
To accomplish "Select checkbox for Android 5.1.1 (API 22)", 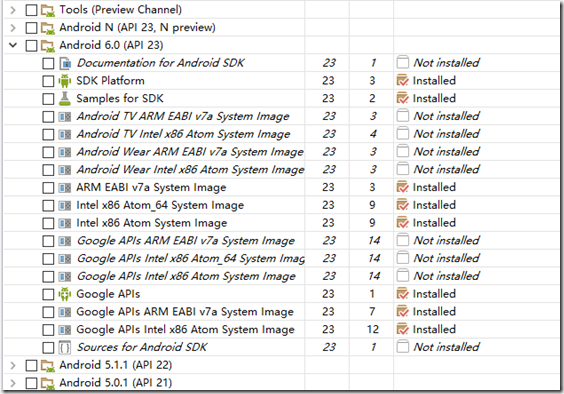I will click(31, 365).
